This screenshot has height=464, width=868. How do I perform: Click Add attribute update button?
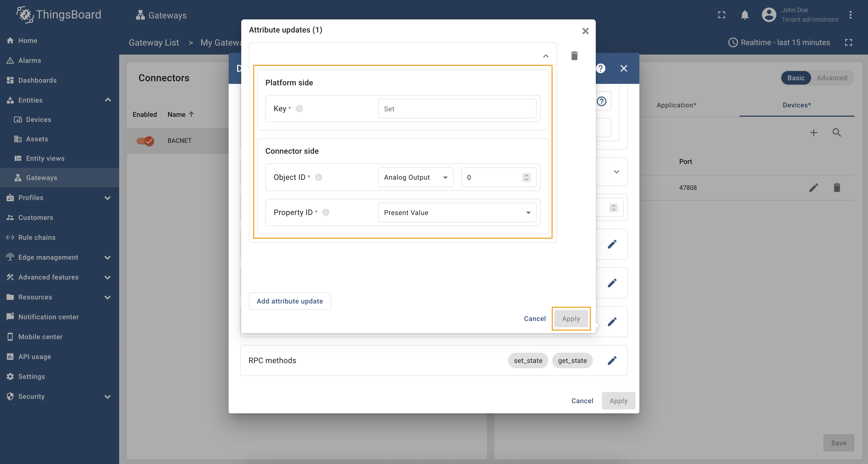(289, 301)
